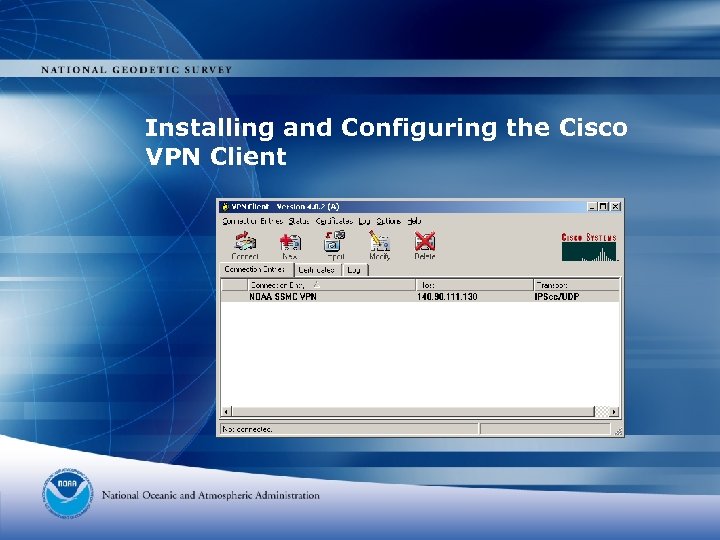Click the Not connected status text
The width and height of the screenshot is (720, 540).
[247, 429]
